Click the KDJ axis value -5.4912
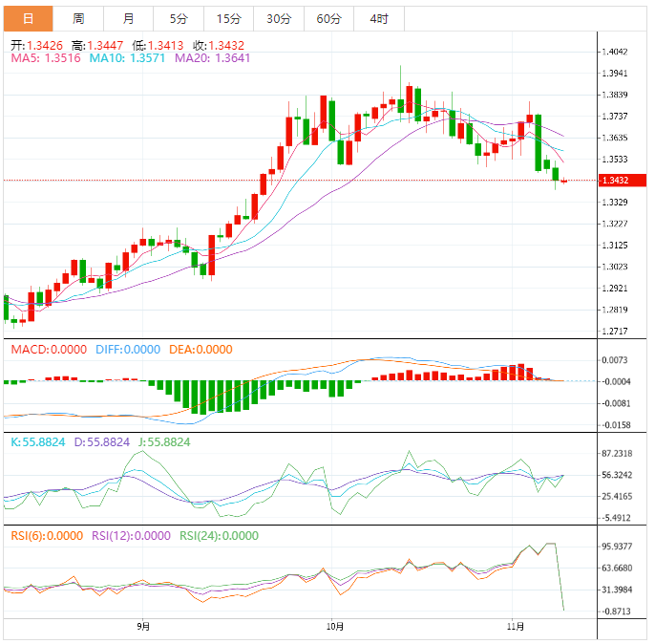655x644 pixels. 615,518
